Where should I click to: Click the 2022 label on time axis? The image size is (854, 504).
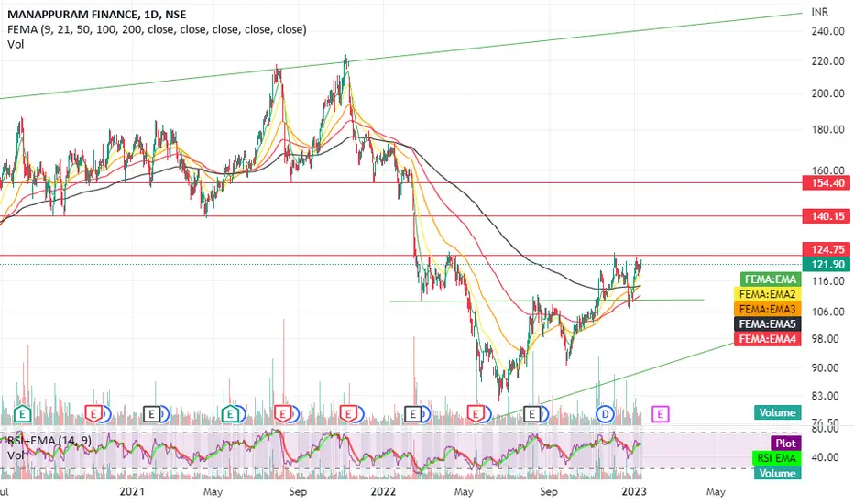[x=383, y=491]
